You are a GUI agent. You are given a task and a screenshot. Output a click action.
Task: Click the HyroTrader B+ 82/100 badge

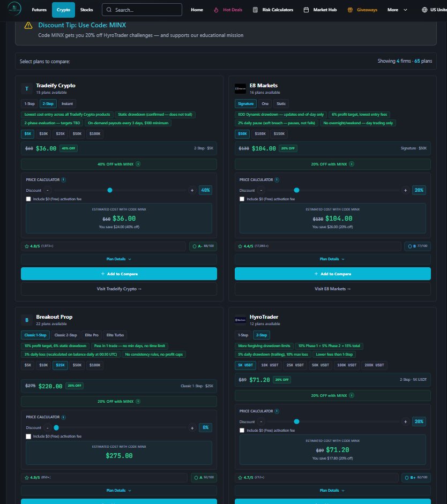coord(416,478)
